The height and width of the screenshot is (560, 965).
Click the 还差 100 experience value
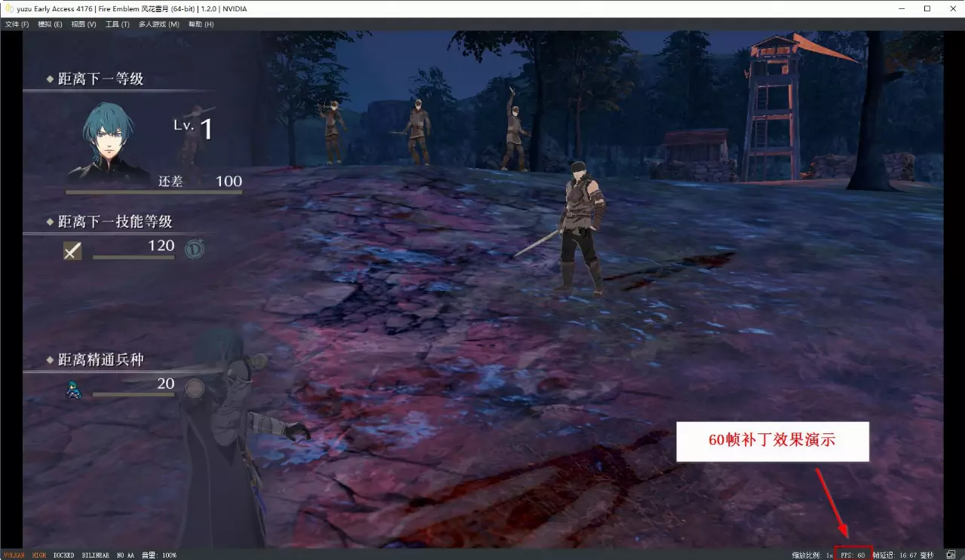click(200, 182)
